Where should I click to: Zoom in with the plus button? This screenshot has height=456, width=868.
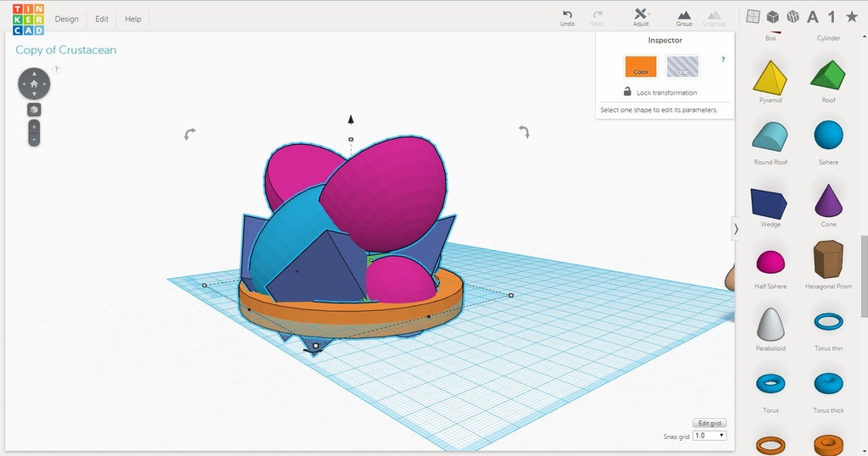pos(34,127)
